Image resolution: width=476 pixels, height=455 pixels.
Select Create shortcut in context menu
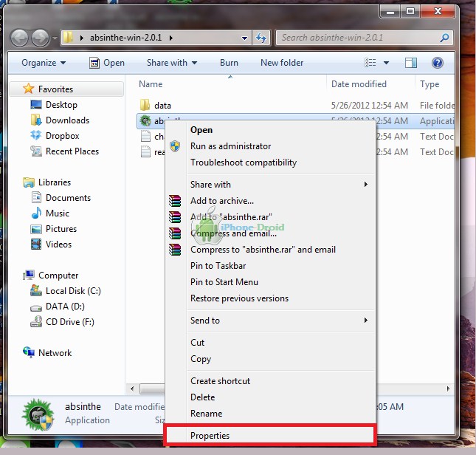pos(270,381)
